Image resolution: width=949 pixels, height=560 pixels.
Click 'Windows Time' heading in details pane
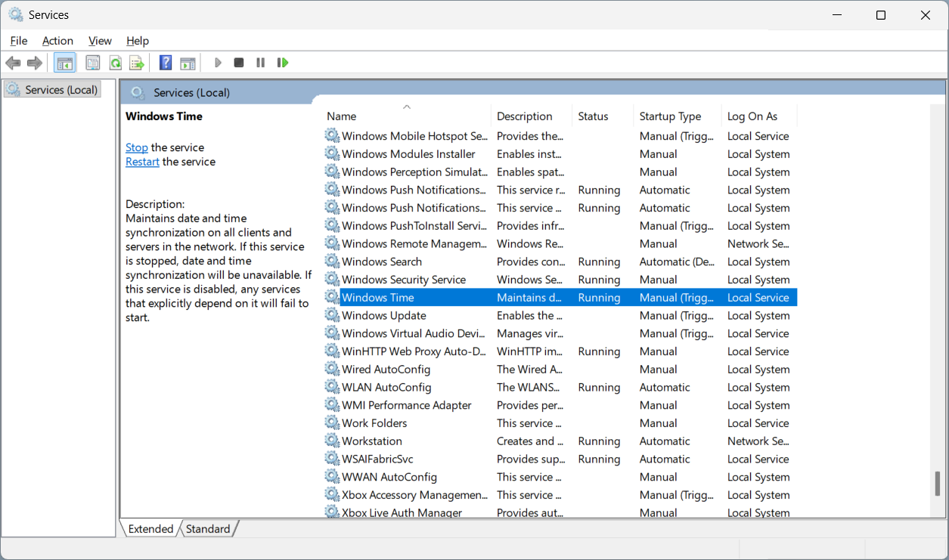click(x=164, y=116)
